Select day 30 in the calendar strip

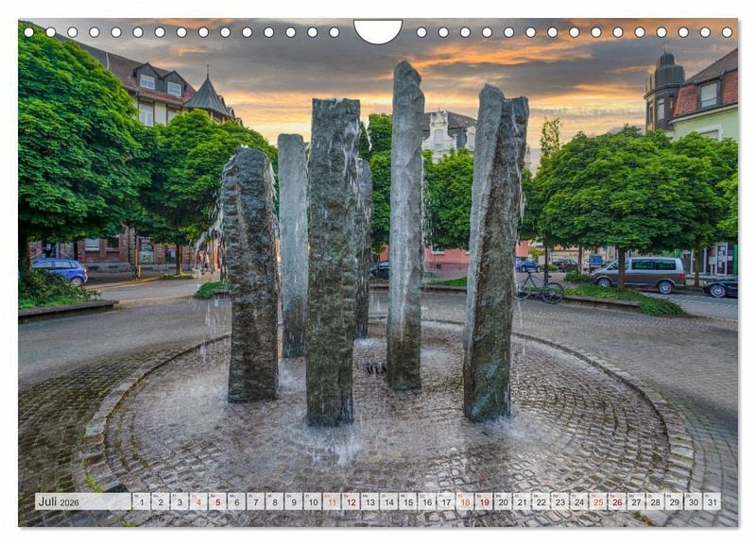[694, 502]
